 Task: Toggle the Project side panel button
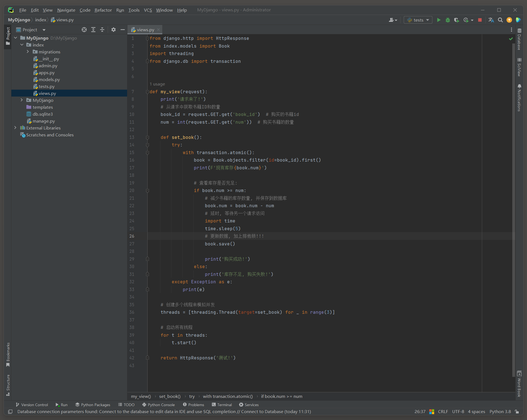[x=8, y=36]
